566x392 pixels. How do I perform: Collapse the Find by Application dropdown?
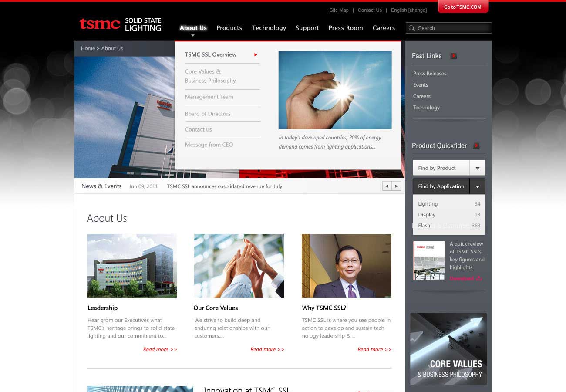tap(477, 186)
